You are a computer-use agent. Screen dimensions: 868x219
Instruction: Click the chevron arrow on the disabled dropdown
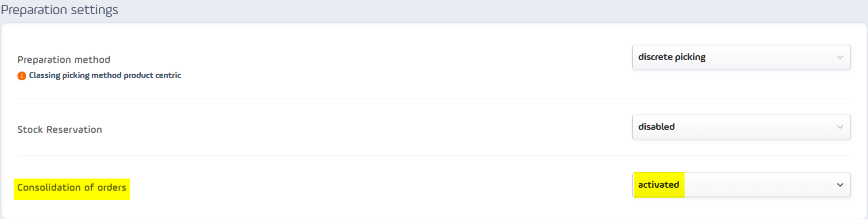pyautogui.click(x=840, y=127)
